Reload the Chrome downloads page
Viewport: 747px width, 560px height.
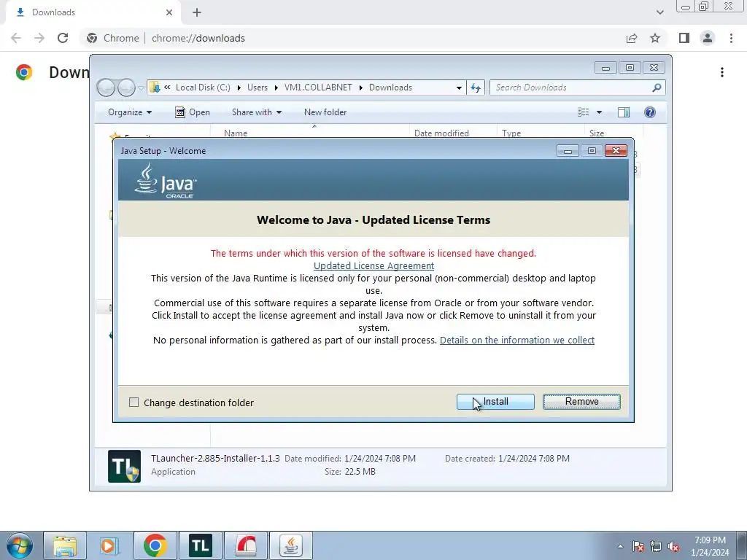pyautogui.click(x=63, y=38)
